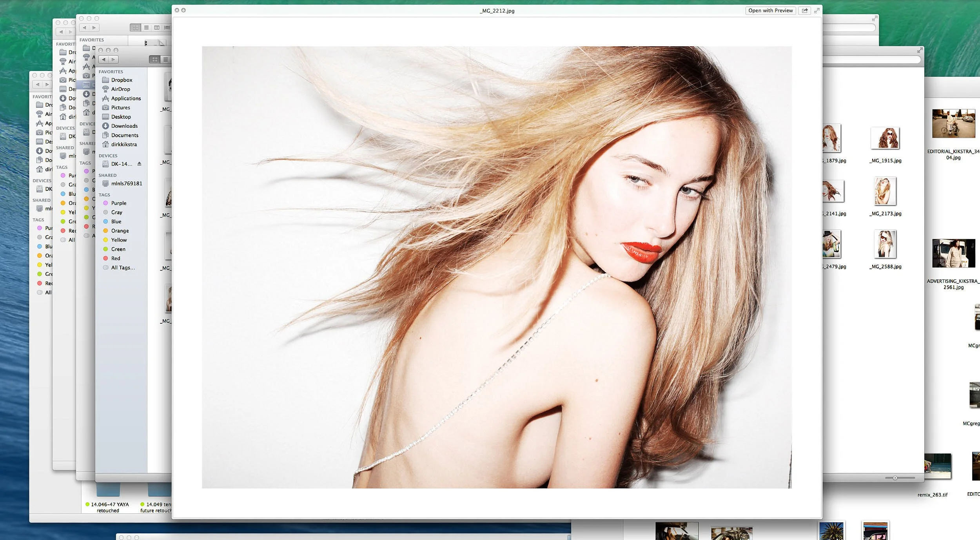
Task: Open Applications from the Finder sidebar
Action: 125,98
